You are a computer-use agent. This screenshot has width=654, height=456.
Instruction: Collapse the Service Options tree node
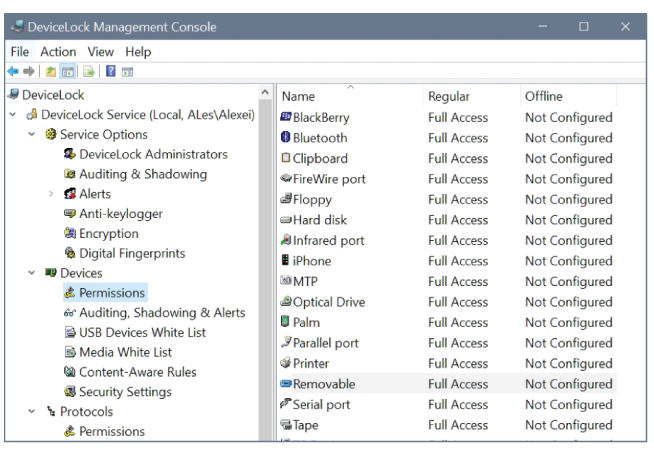click(x=32, y=134)
